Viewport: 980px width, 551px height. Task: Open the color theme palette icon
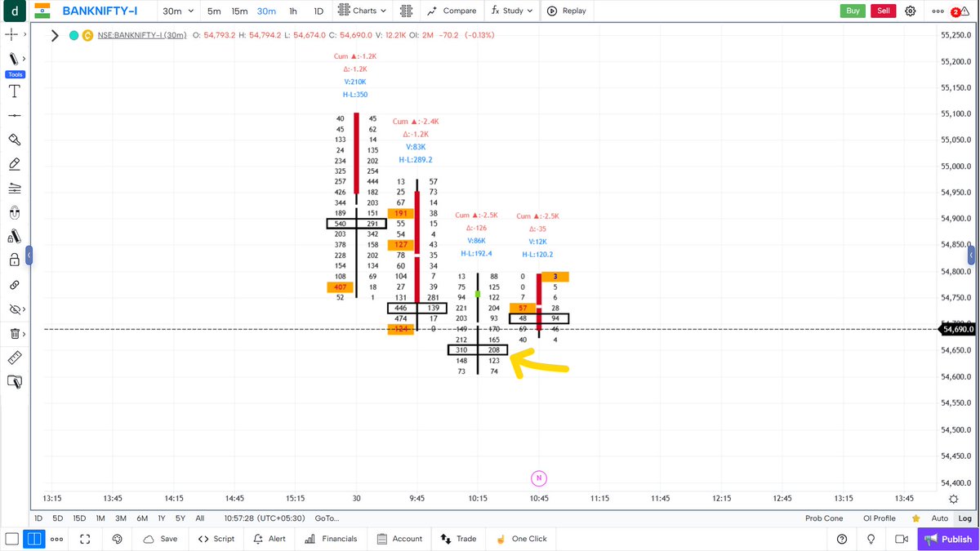point(117,539)
